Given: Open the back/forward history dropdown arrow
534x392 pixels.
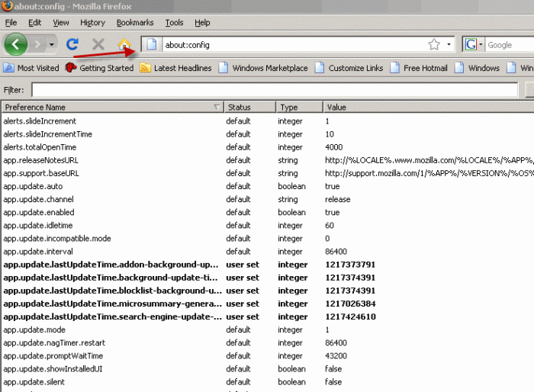Looking at the screenshot, I should [x=51, y=45].
